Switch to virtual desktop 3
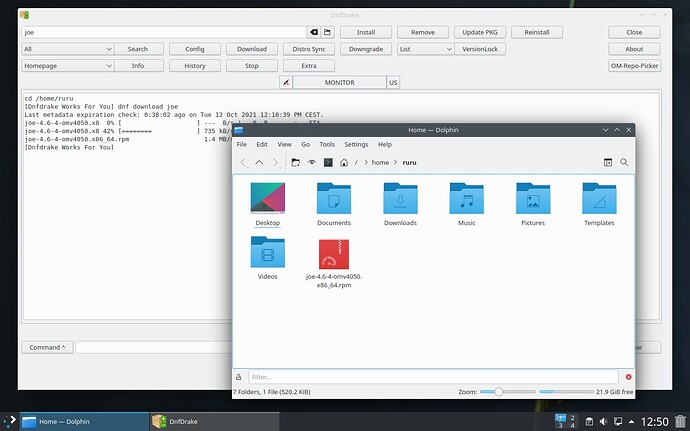Viewport: 690px width, 431px height. coord(560,425)
